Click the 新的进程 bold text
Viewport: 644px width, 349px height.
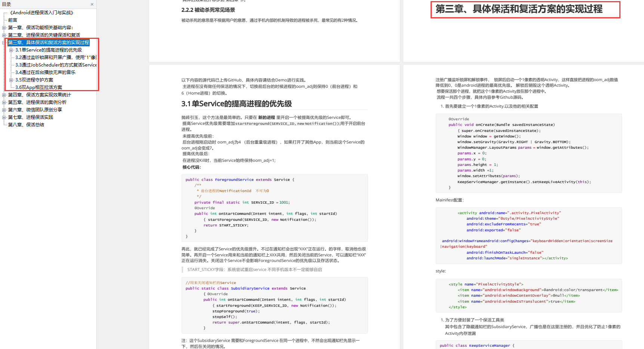(x=266, y=117)
